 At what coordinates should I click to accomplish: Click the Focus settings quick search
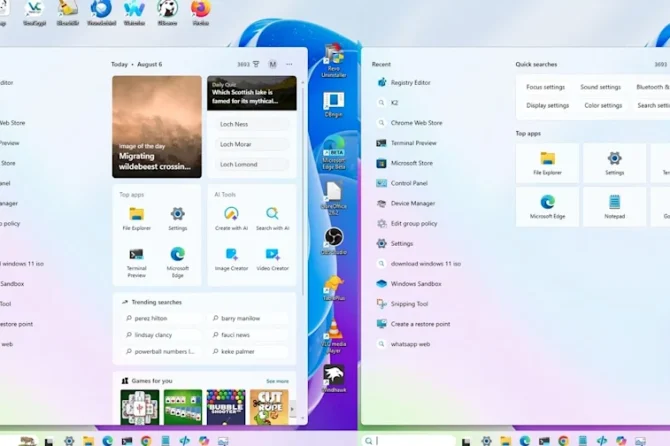[x=545, y=87]
